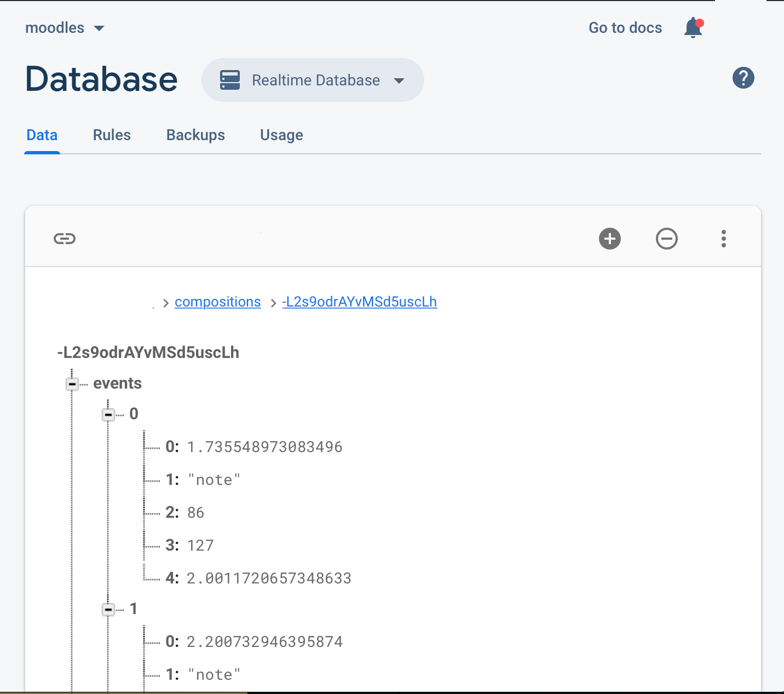Click the Go to docs link

[x=625, y=28]
